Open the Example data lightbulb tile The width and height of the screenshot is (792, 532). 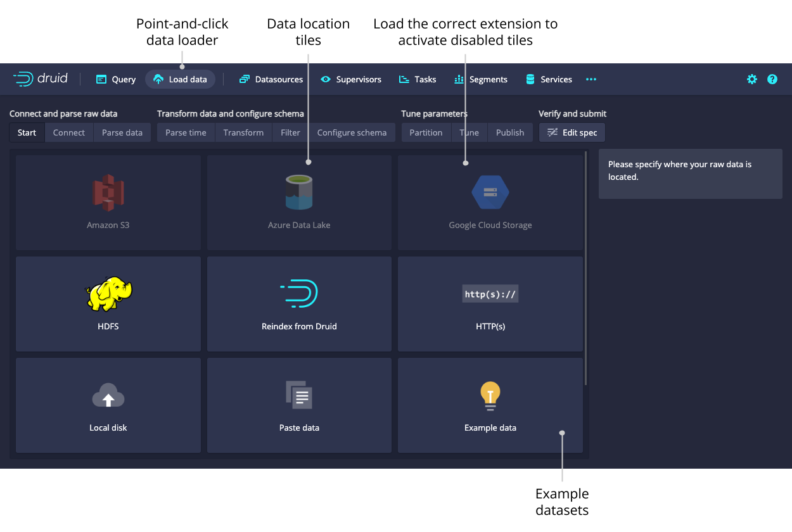(x=490, y=405)
